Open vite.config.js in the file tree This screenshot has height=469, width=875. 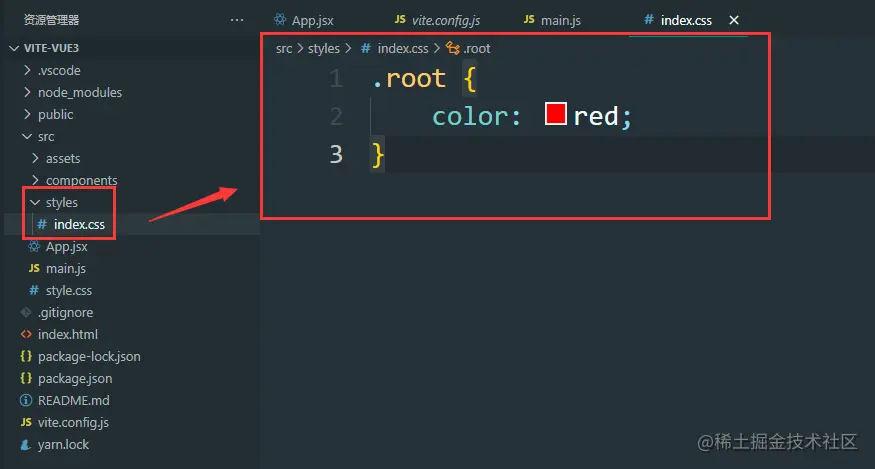tap(73, 423)
